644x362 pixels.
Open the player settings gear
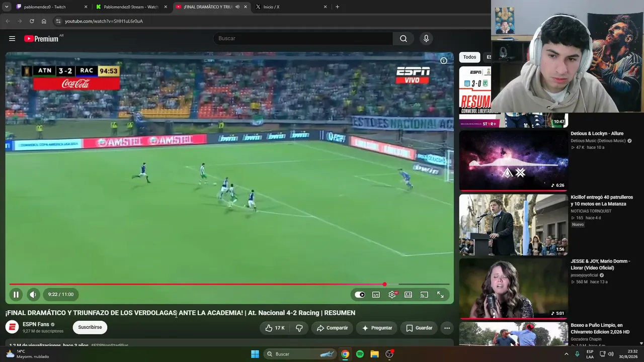[x=392, y=295]
